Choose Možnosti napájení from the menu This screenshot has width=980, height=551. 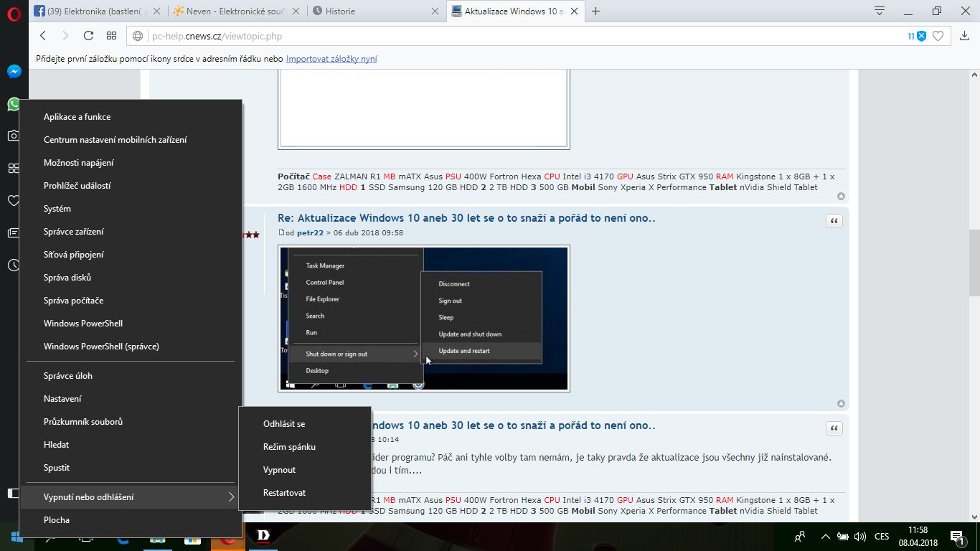point(131,163)
